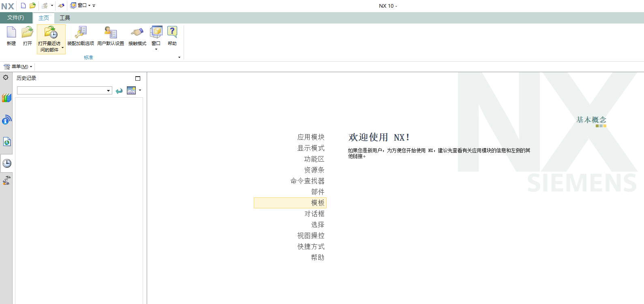
Task: Open the 帮助 welcome topic in list
Action: 318,257
